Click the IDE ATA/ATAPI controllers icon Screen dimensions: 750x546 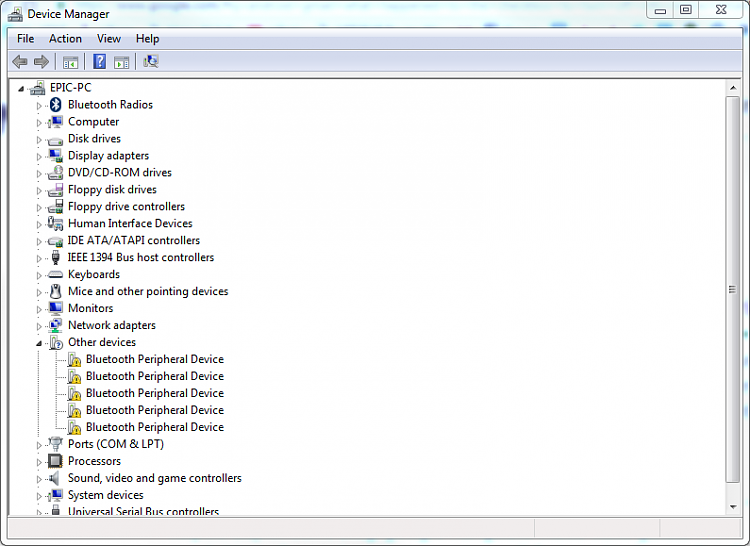pyautogui.click(x=55, y=241)
